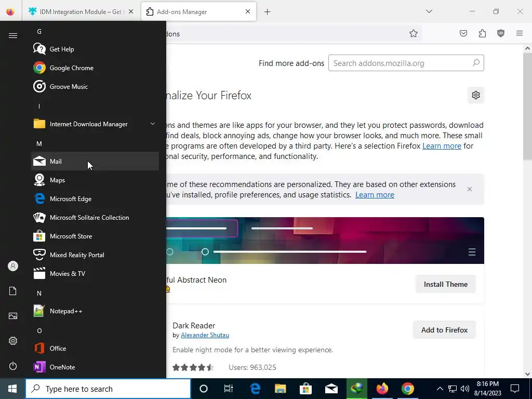Follow Learn more about personalized recommendations
Screen dimensions: 532x399
(x=375, y=195)
